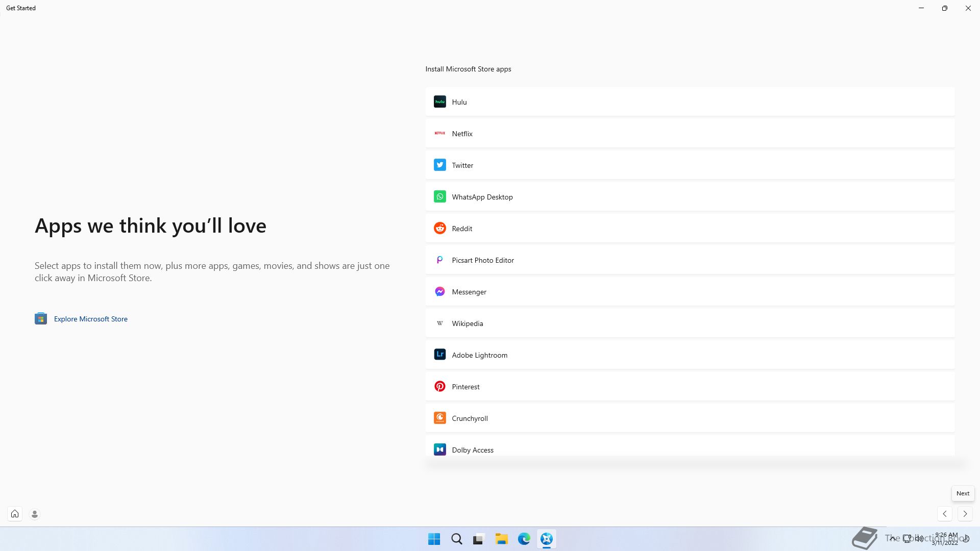Image resolution: width=980 pixels, height=551 pixels.
Task: Click the Netflix logo icon
Action: click(439, 133)
